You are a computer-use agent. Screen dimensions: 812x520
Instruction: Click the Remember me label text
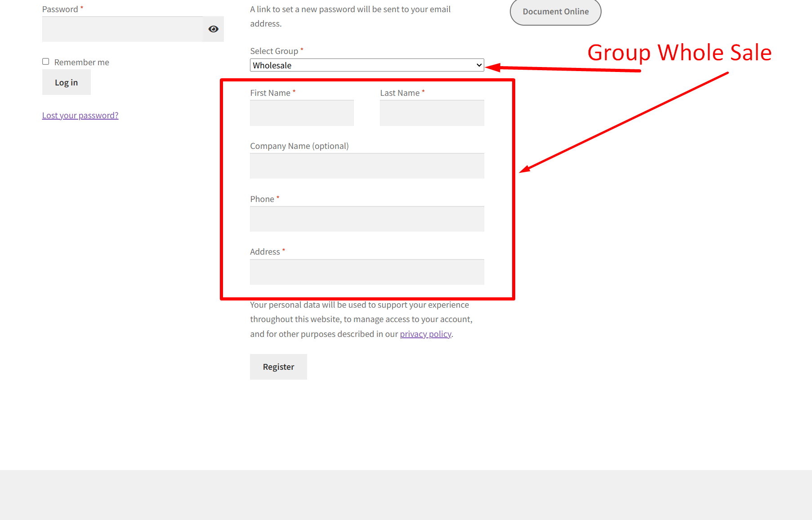pyautogui.click(x=82, y=63)
